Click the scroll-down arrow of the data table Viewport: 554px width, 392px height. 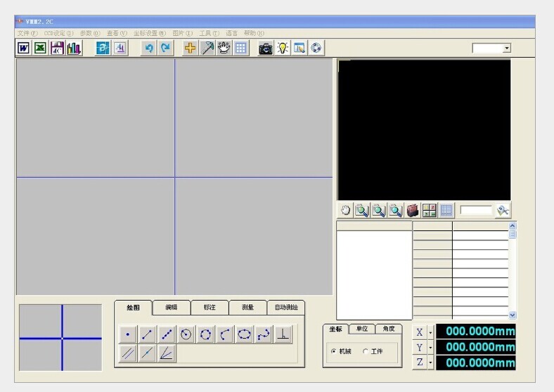513,315
